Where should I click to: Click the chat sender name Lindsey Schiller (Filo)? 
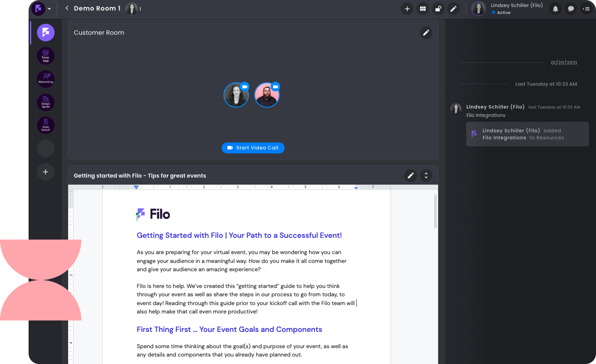tap(495, 107)
